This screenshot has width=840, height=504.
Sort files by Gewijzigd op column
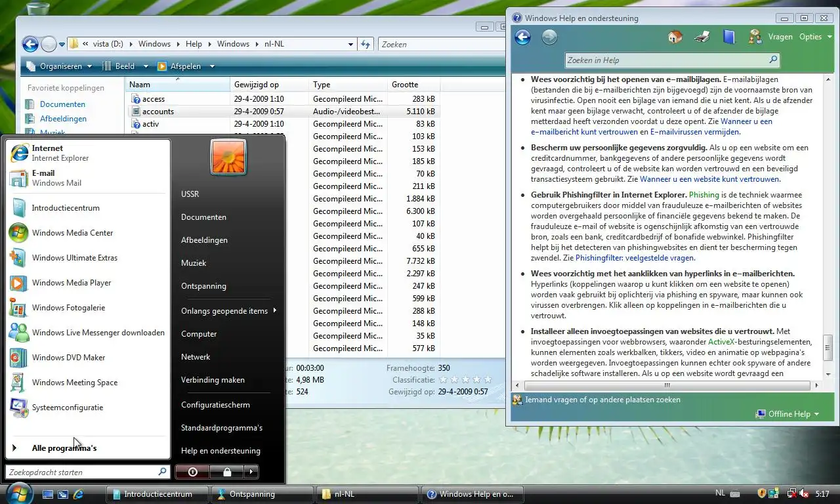coord(270,85)
